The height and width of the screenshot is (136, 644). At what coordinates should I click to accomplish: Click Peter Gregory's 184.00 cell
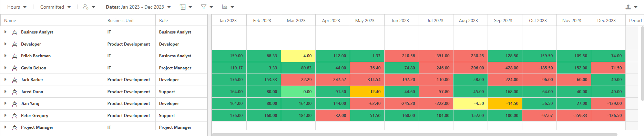click(298, 116)
